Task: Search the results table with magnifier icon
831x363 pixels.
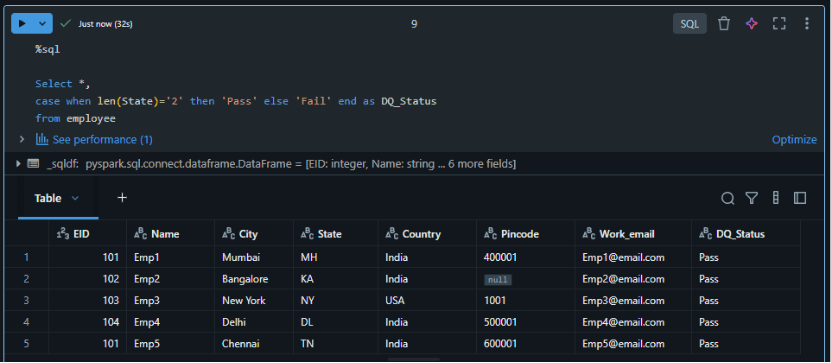Action: [x=728, y=198]
